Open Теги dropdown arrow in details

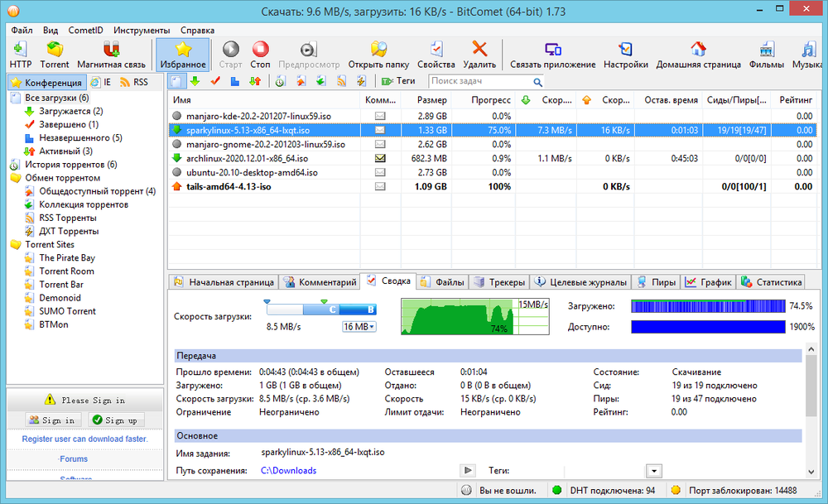pos(654,471)
